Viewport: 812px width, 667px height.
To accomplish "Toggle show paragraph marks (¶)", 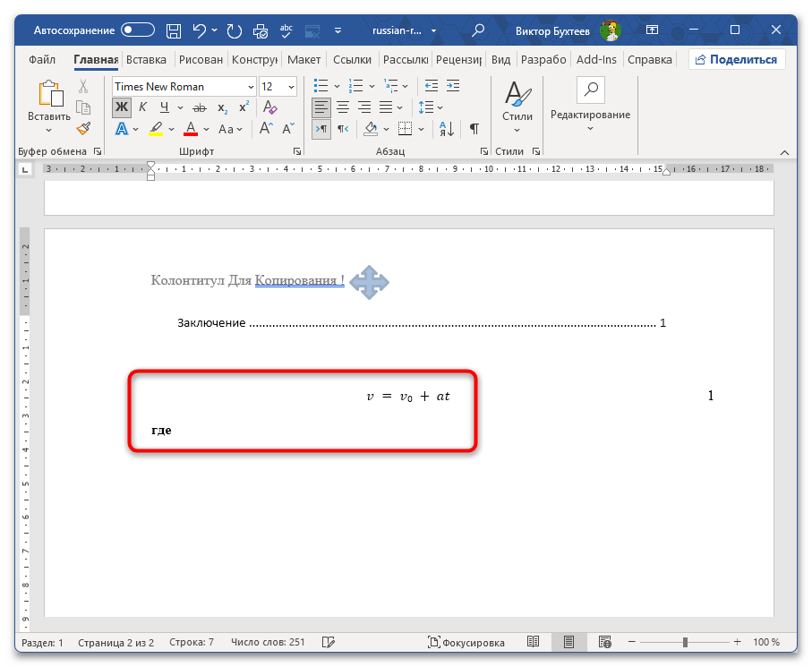I will tap(474, 128).
